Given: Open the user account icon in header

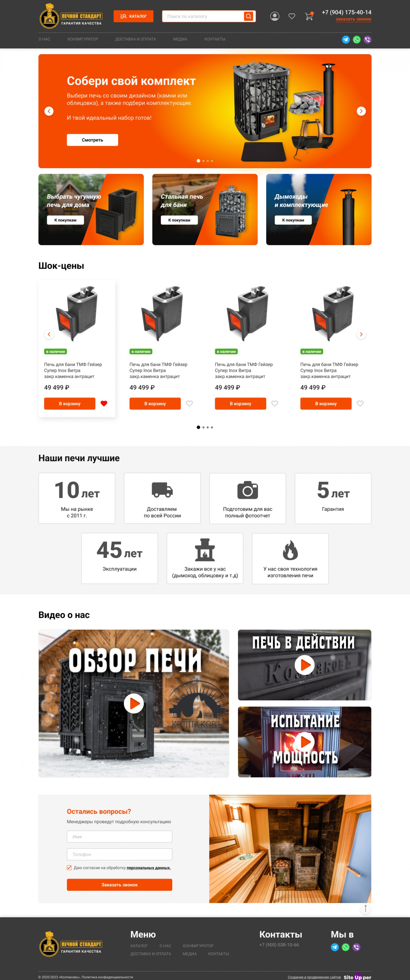Looking at the screenshot, I should (x=274, y=16).
